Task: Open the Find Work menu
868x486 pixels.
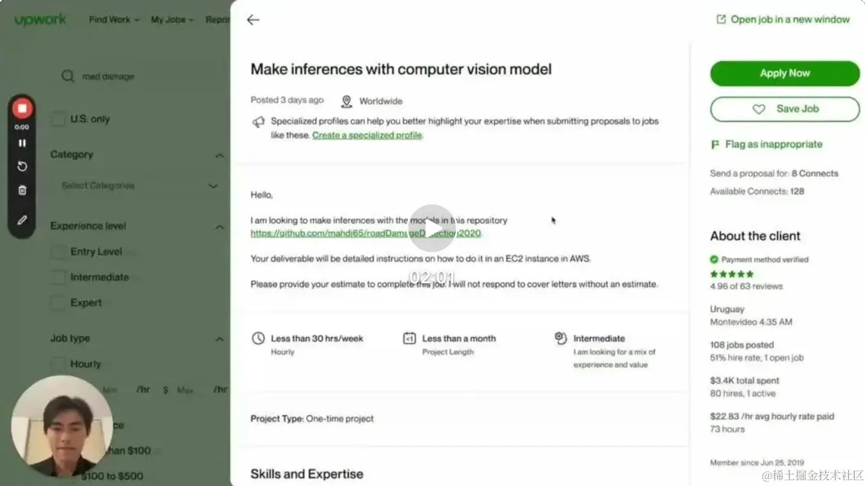Action: [x=113, y=20]
